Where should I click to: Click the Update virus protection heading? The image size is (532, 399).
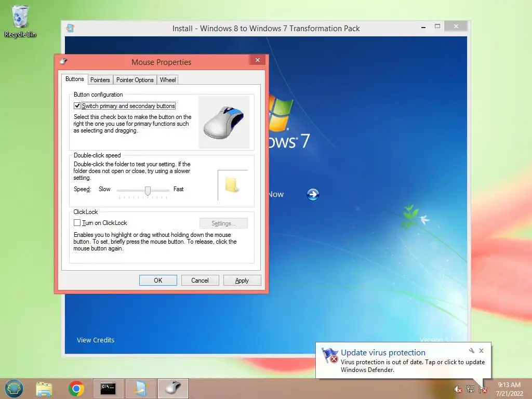click(383, 353)
